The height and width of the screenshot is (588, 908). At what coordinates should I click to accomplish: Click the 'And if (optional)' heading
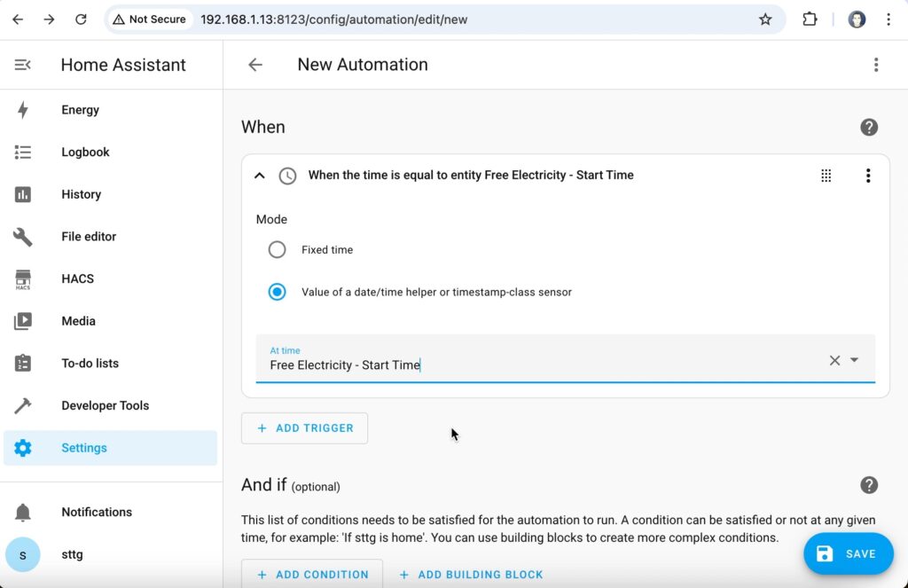(x=290, y=485)
